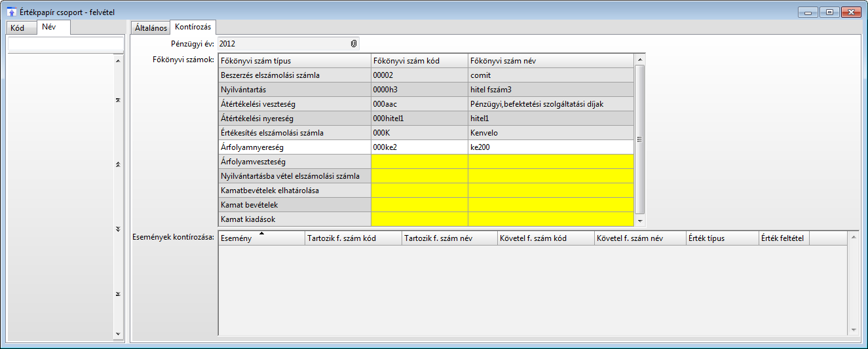Click the Érték típus column header
The width and height of the screenshot is (868, 349).
721,238
